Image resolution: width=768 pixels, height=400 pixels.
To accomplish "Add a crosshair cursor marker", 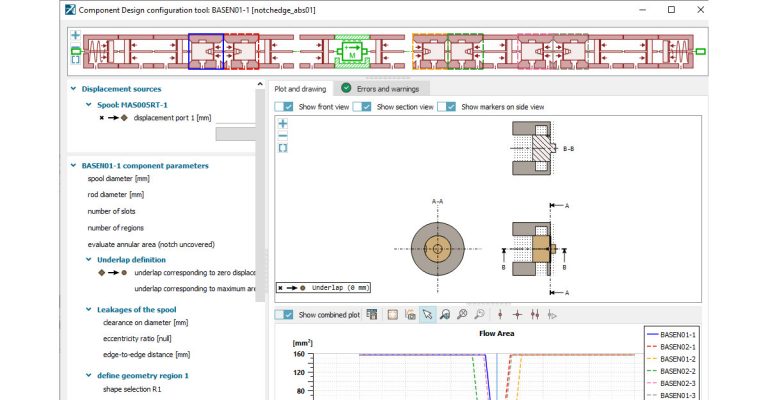I will pos(517,315).
